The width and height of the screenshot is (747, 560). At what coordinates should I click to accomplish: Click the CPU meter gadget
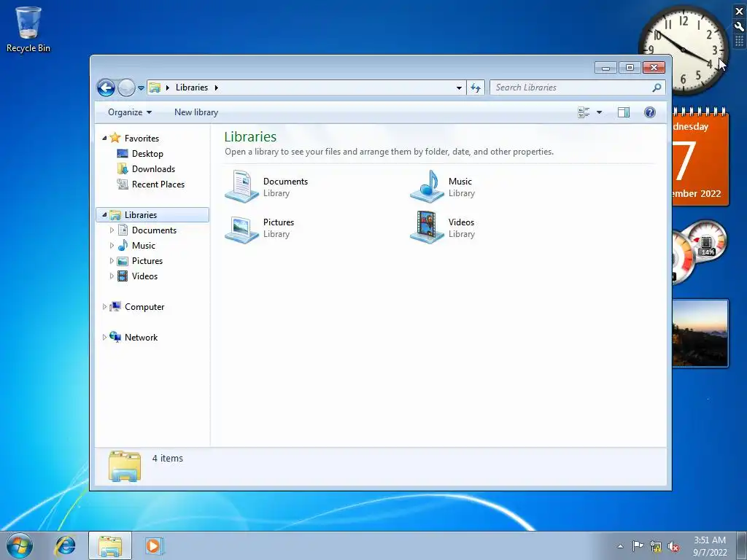pos(700,251)
